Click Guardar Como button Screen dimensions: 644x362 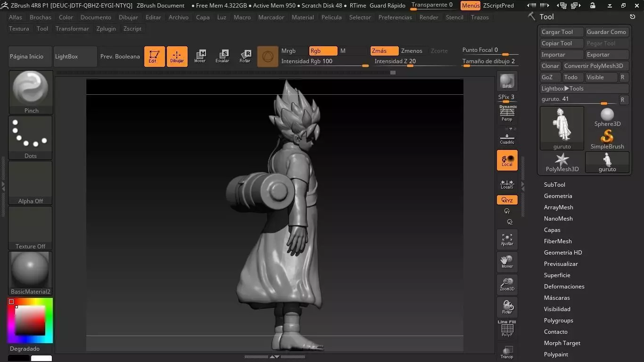[x=607, y=32]
